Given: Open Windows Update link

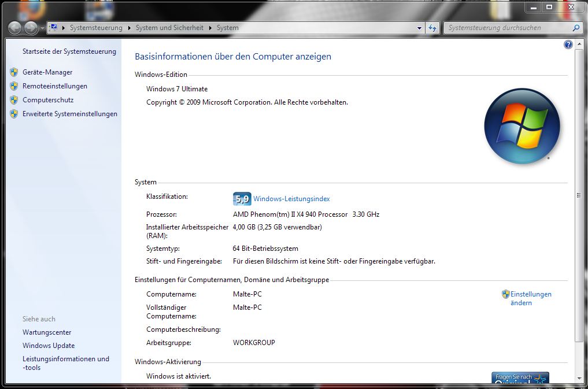Looking at the screenshot, I should [49, 345].
